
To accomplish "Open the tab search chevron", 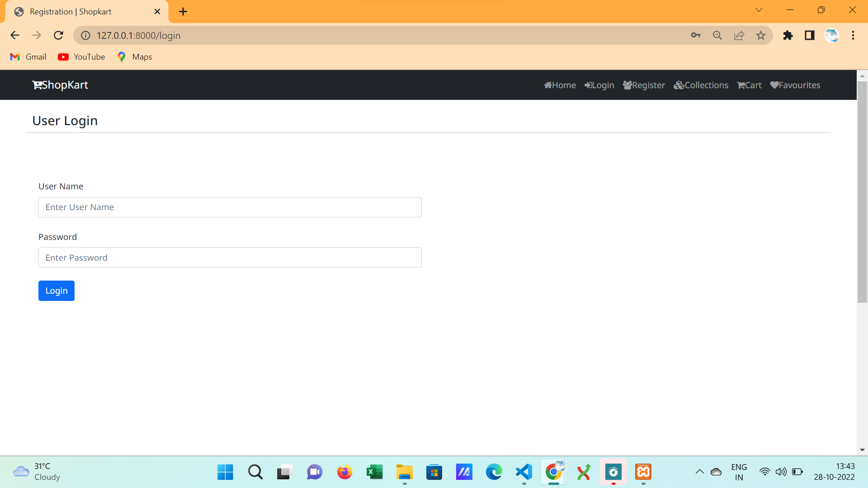I will [x=759, y=9].
